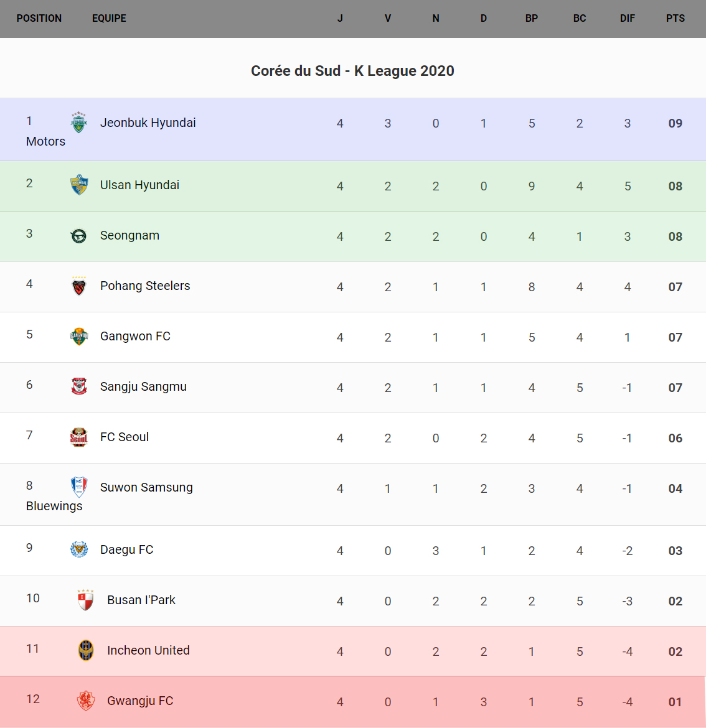Image resolution: width=706 pixels, height=728 pixels.
Task: Click the Suwon Samsung Bluewings crest
Action: pyautogui.click(x=78, y=487)
